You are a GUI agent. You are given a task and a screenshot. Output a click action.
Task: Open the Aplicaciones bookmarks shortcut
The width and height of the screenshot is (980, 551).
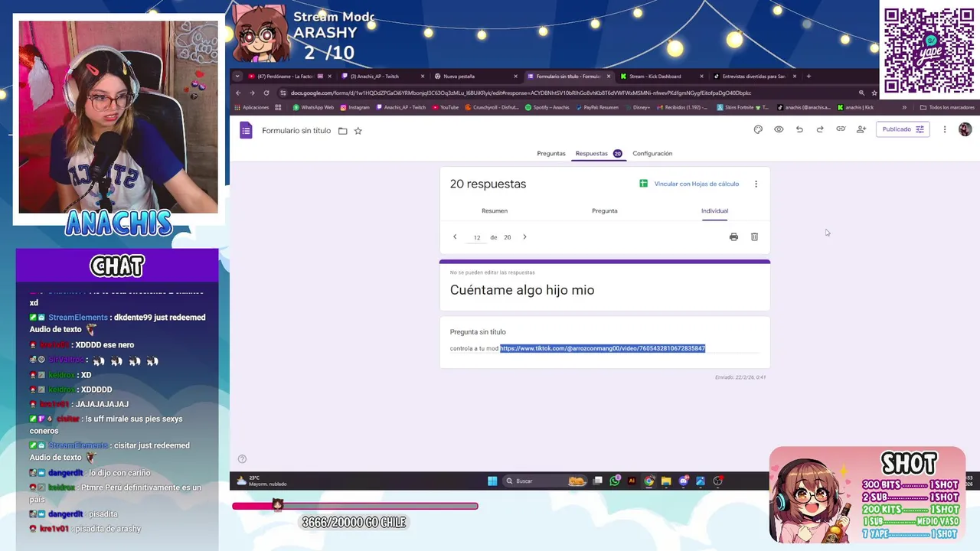[251, 108]
